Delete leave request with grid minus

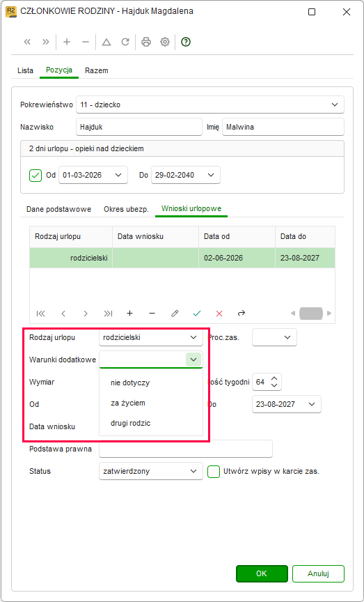(x=152, y=314)
